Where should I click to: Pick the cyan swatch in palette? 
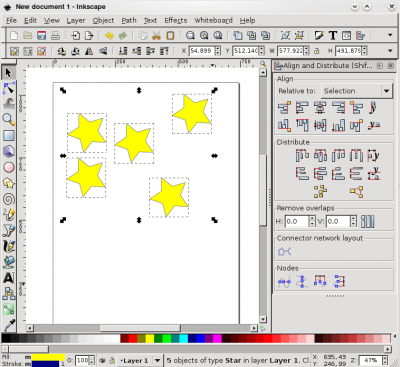click(x=183, y=339)
